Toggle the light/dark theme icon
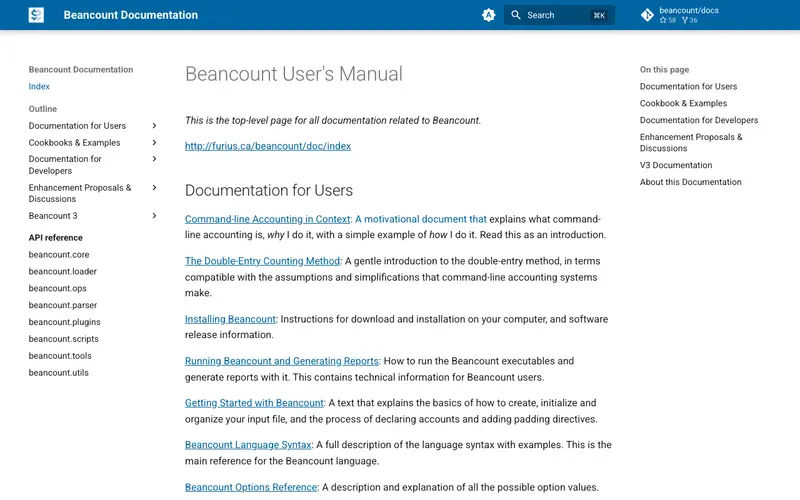This screenshot has width=800, height=500. pos(488,15)
